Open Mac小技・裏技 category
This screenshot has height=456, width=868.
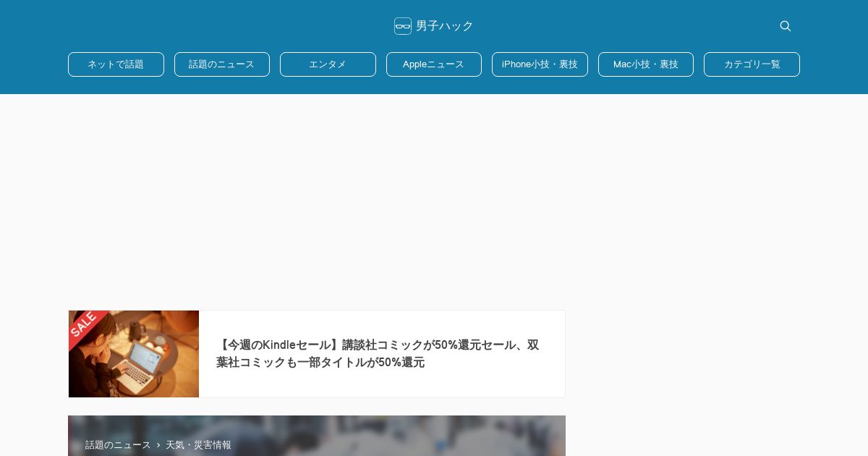(646, 64)
